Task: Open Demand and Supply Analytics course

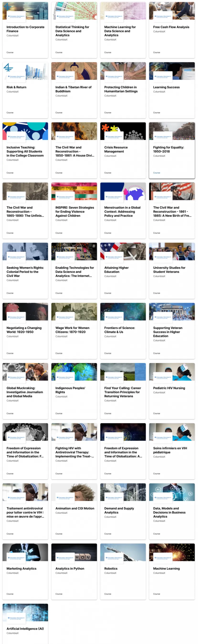Action: point(123,512)
